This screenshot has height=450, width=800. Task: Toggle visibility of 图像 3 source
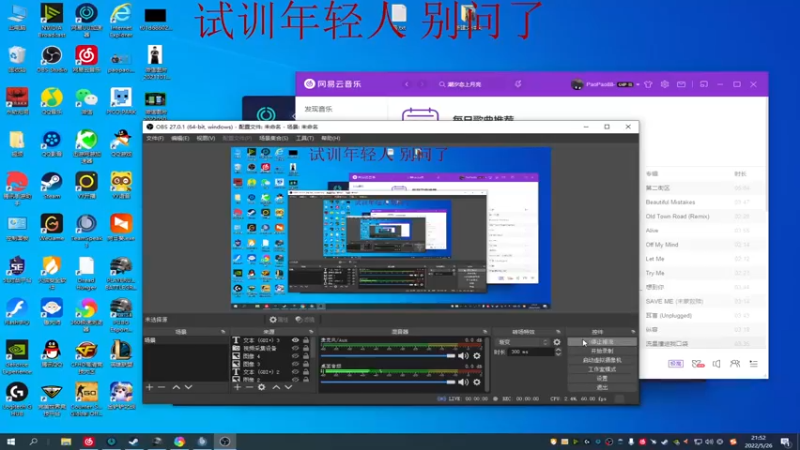[x=295, y=364]
